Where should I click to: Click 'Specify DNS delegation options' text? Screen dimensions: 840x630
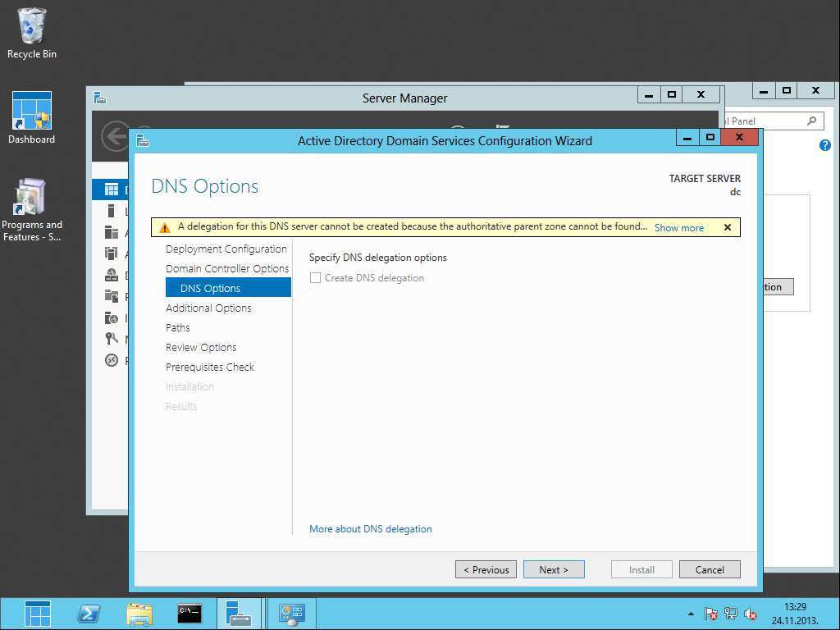377,258
